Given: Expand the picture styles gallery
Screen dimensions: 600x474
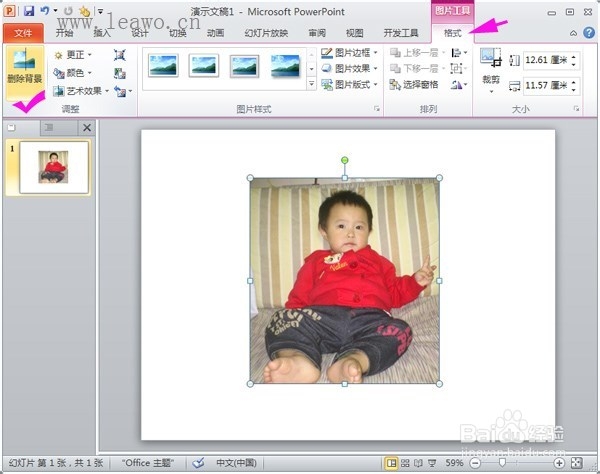Looking at the screenshot, I should (312, 84).
